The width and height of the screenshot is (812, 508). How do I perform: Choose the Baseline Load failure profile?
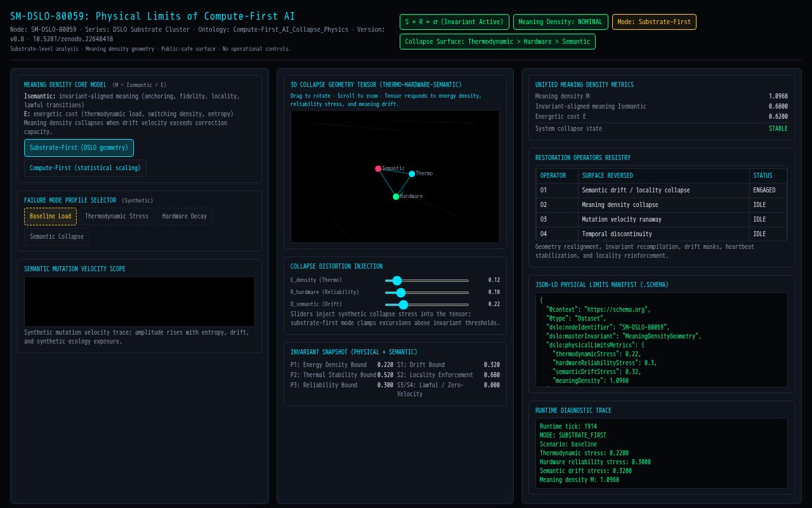click(50, 217)
